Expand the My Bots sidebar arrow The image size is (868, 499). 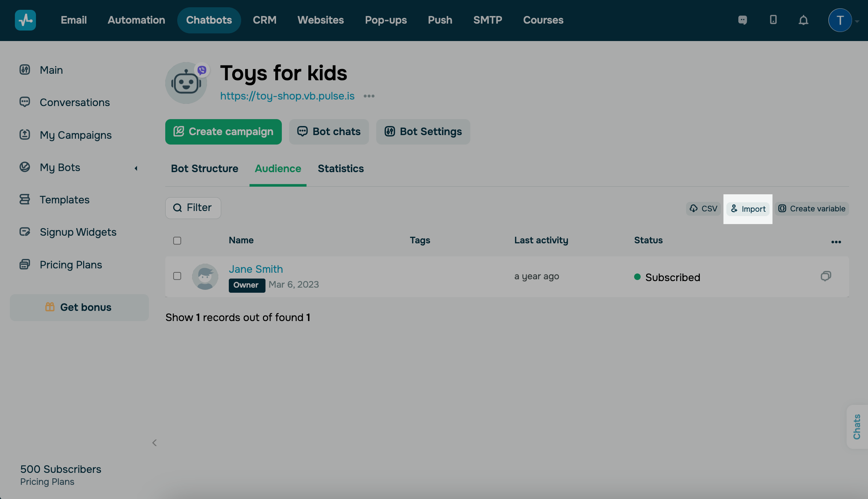point(136,168)
